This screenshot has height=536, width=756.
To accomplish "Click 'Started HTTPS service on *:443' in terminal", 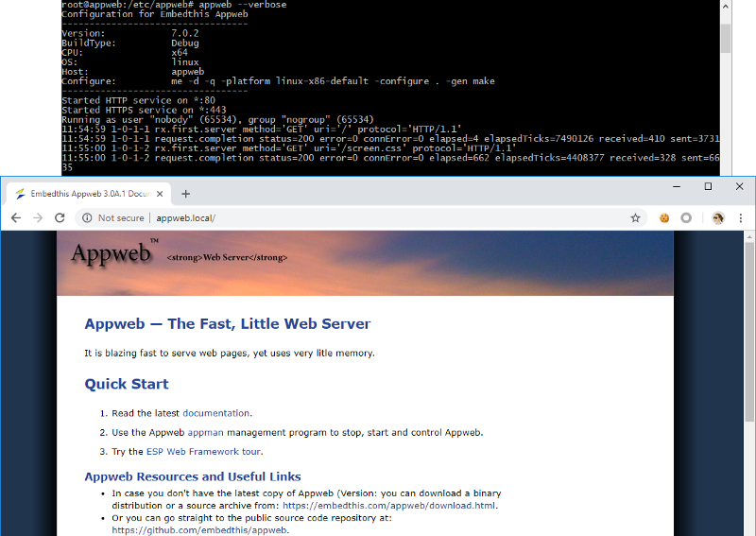I will click(x=144, y=110).
